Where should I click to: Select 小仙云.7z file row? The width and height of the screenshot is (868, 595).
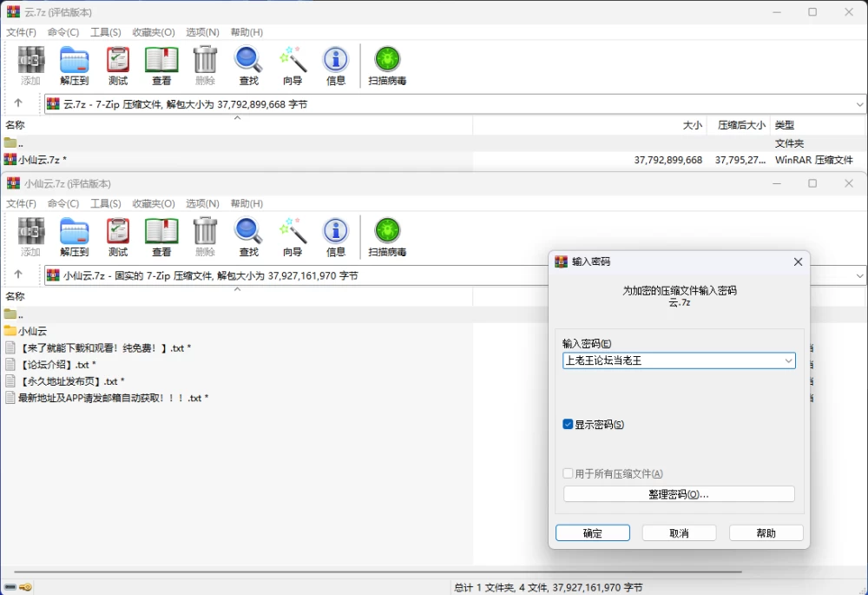click(433, 160)
